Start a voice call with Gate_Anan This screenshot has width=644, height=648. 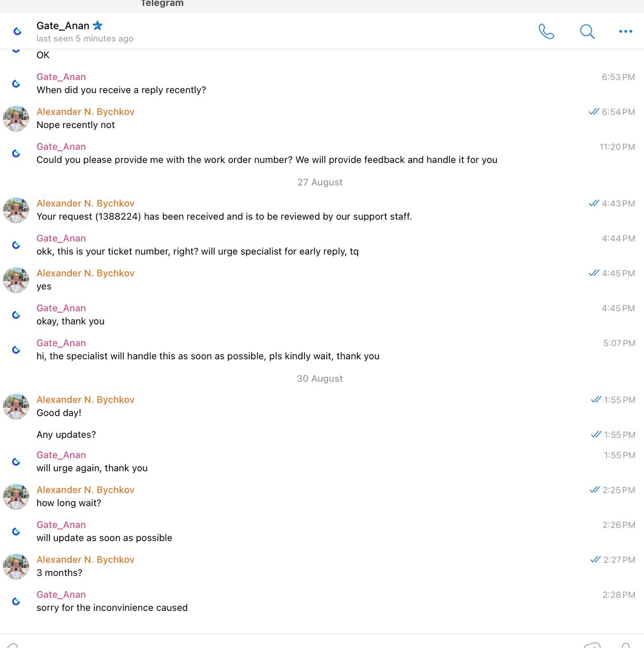546,31
